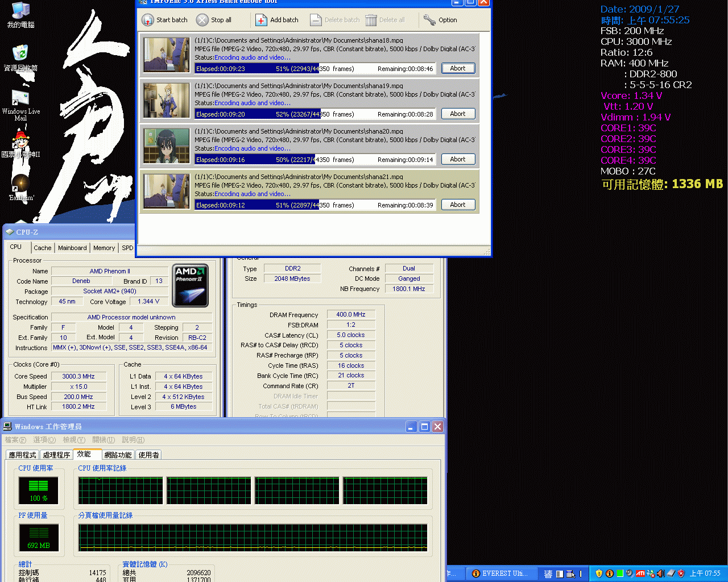Screen dimensions: 728x582
Task: Click the Add batch toolbar button
Action: [277, 20]
